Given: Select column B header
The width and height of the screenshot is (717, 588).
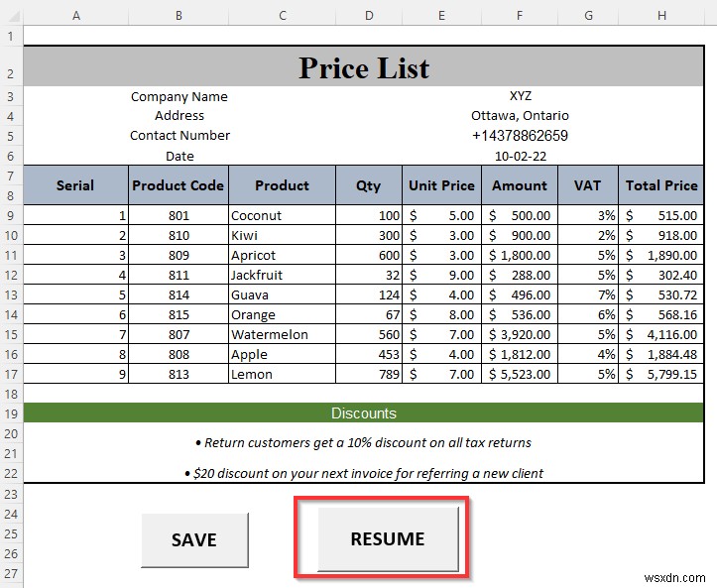Looking at the screenshot, I should 179,16.
